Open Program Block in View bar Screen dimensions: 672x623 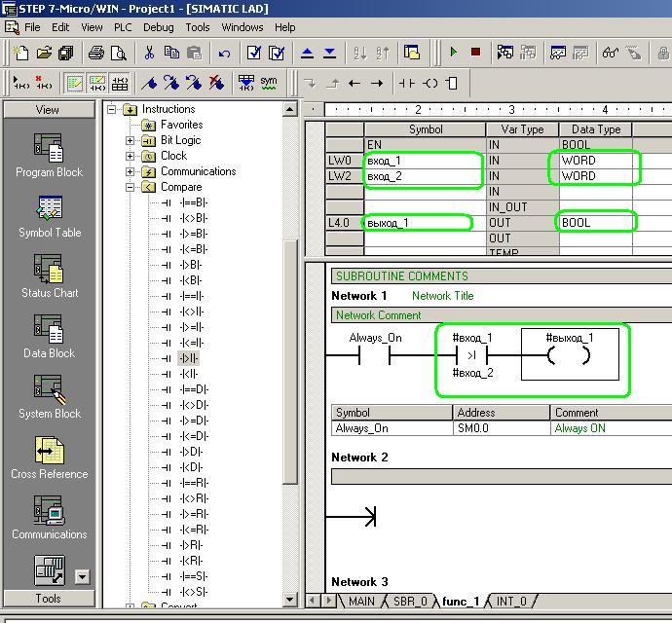tap(49, 156)
